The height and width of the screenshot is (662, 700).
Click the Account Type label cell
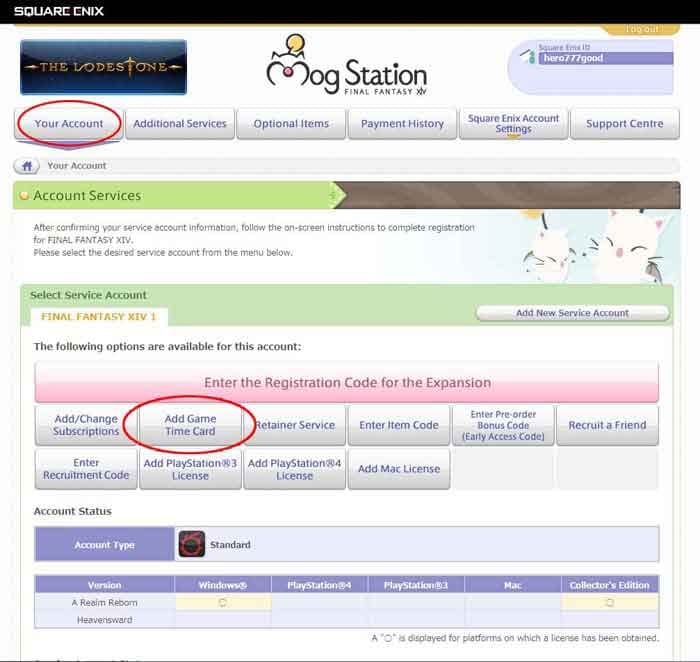[x=104, y=544]
